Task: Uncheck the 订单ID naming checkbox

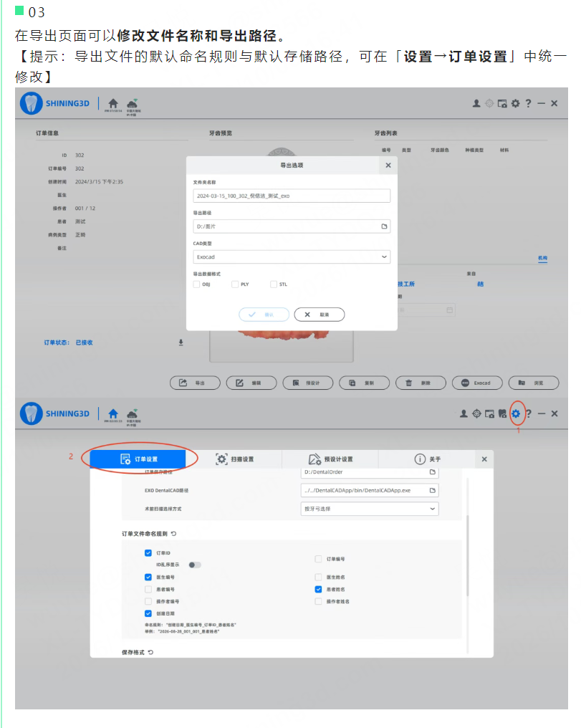Action: pyautogui.click(x=148, y=552)
